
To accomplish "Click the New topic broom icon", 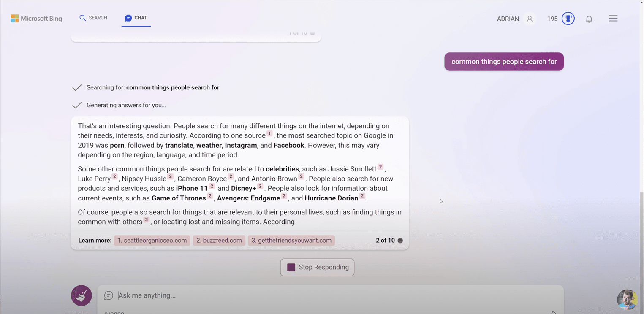I will (82, 295).
